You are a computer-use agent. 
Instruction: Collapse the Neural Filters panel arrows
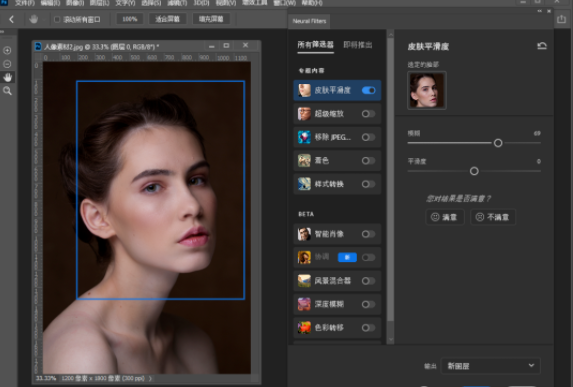[539, 11]
